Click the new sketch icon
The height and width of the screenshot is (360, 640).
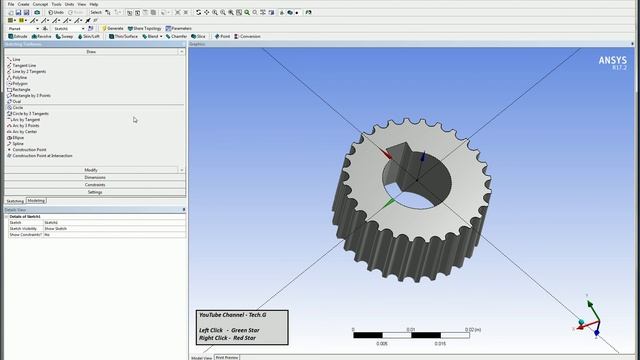click(x=91, y=29)
